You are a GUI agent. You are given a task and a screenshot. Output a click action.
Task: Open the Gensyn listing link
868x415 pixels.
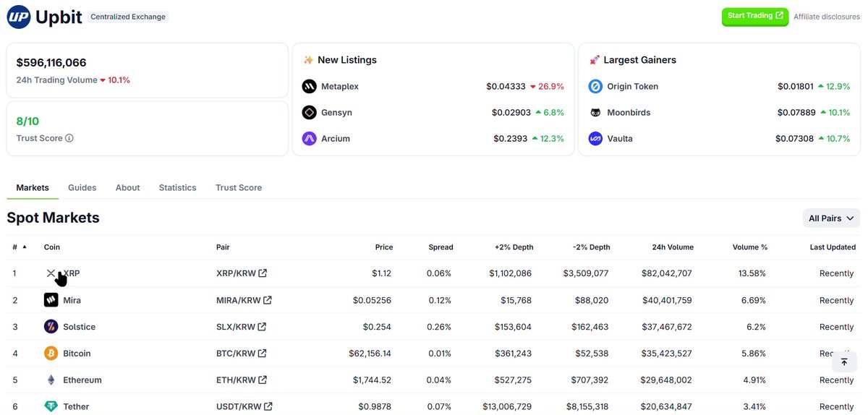(337, 113)
